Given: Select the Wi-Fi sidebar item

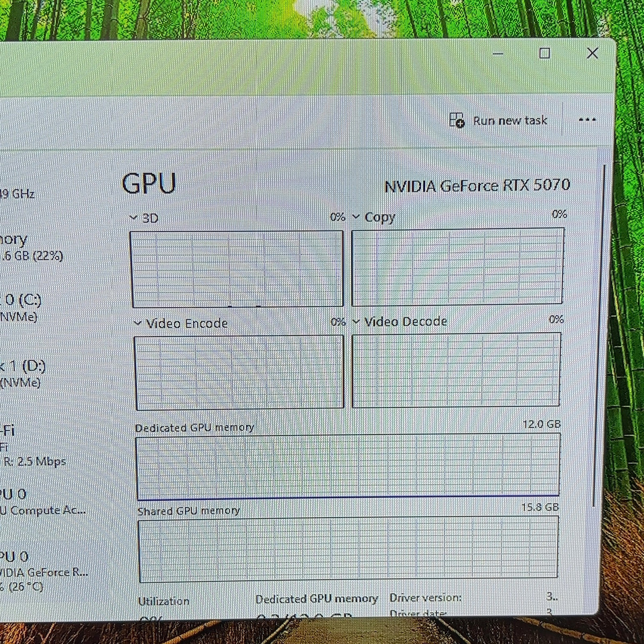Looking at the screenshot, I should coord(32,445).
